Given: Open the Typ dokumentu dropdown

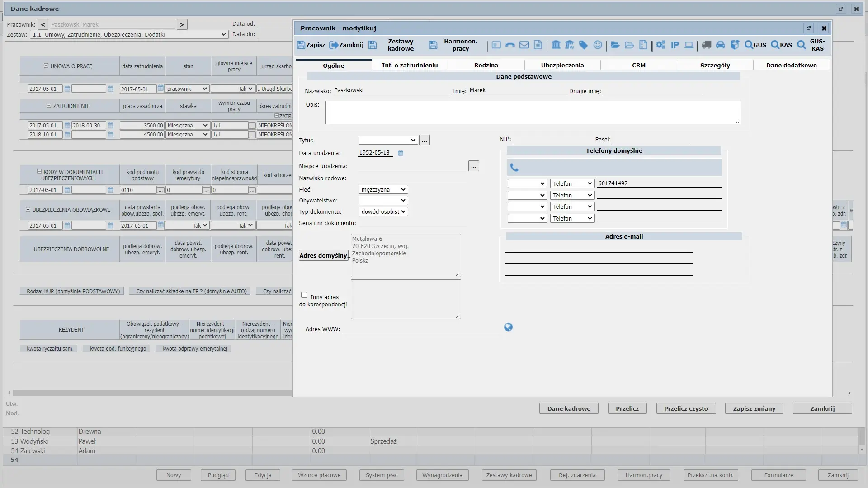Looking at the screenshot, I should click(383, 211).
